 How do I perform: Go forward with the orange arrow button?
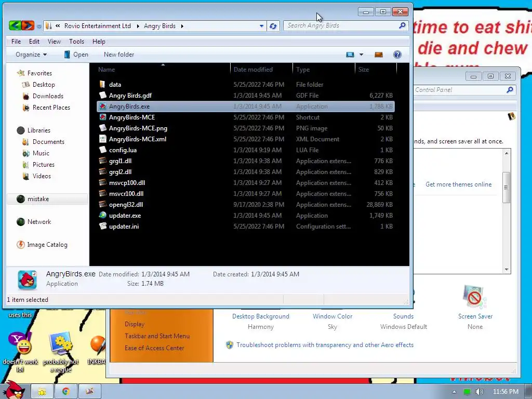(x=28, y=25)
